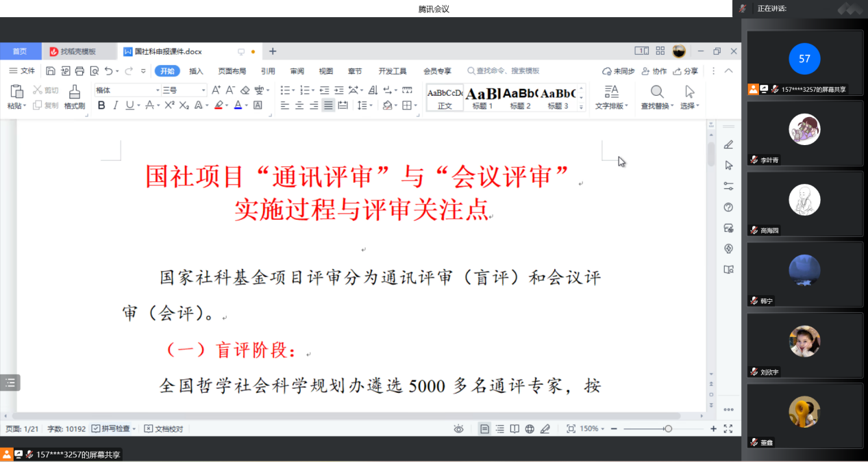Open the 文件 menu
The width and height of the screenshot is (868, 462).
tap(29, 70)
